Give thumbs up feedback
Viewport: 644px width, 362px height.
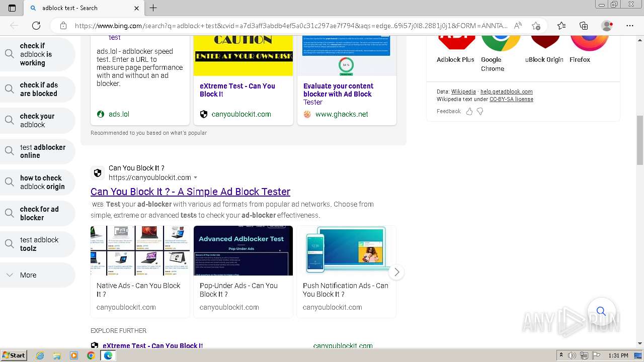(x=469, y=112)
